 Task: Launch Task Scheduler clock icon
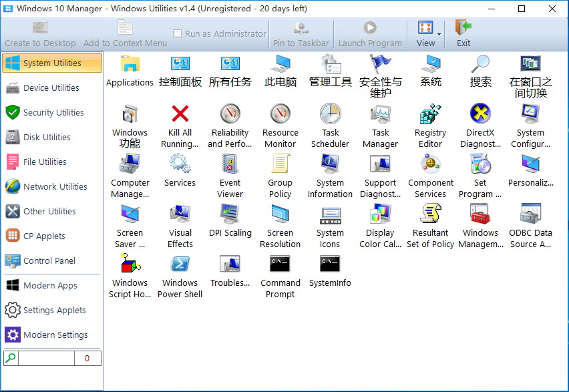tap(330, 114)
